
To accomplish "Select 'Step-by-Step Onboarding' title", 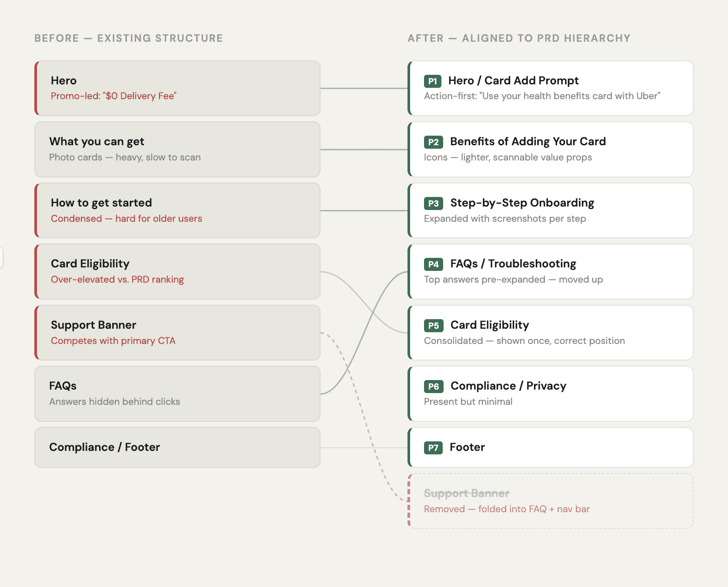I will [x=522, y=203].
